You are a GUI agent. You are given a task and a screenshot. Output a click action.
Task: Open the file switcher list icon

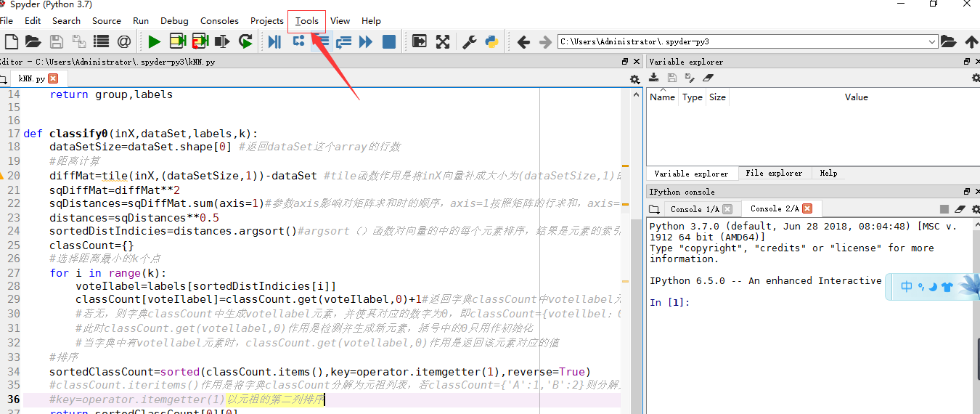click(101, 41)
